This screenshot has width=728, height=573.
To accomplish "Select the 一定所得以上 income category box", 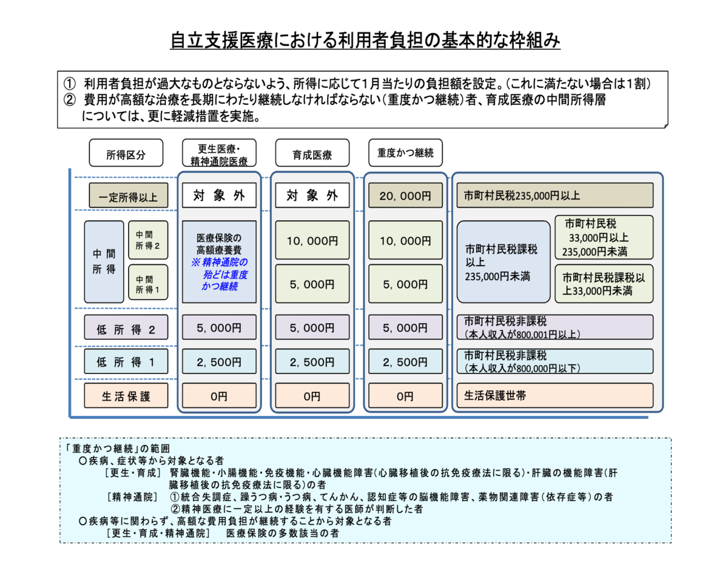I will 126,195.
